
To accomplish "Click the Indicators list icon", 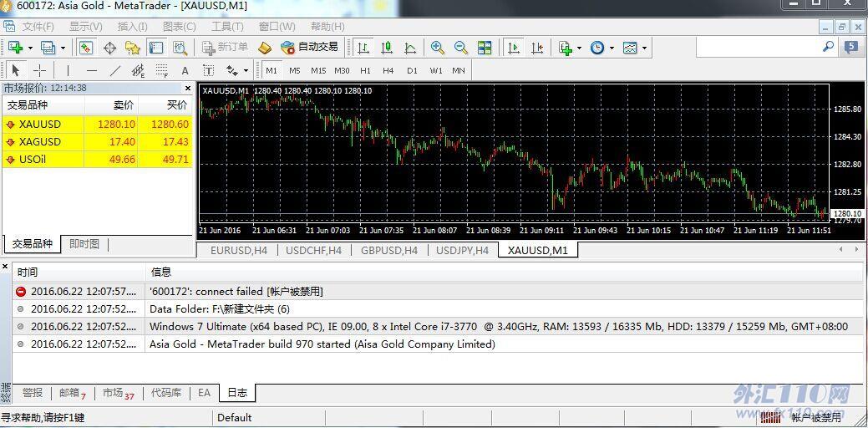I will 566,48.
